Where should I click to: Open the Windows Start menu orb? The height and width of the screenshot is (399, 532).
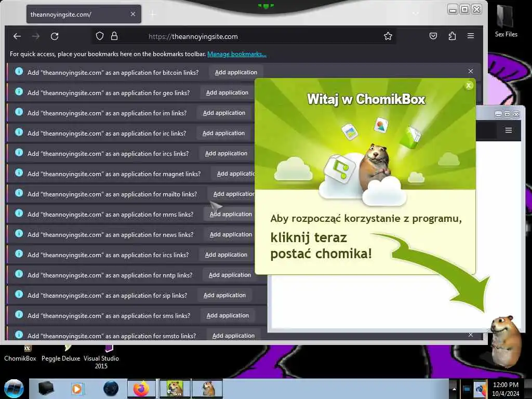(14, 389)
